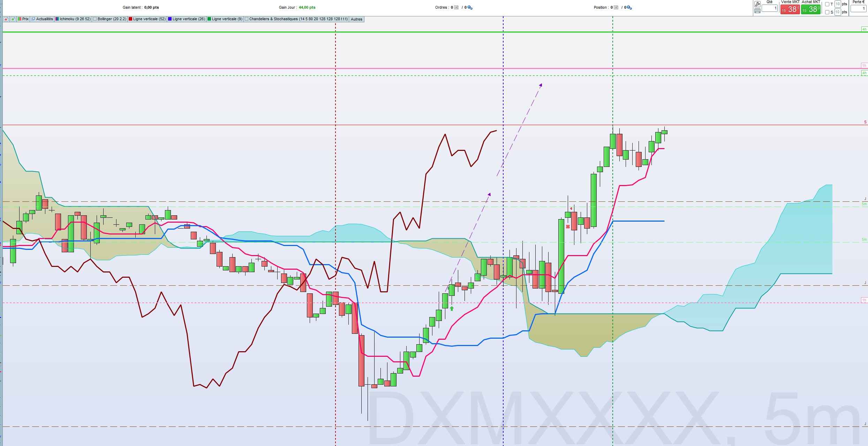
Task: Click the Qté quantity input field
Action: pos(769,8)
